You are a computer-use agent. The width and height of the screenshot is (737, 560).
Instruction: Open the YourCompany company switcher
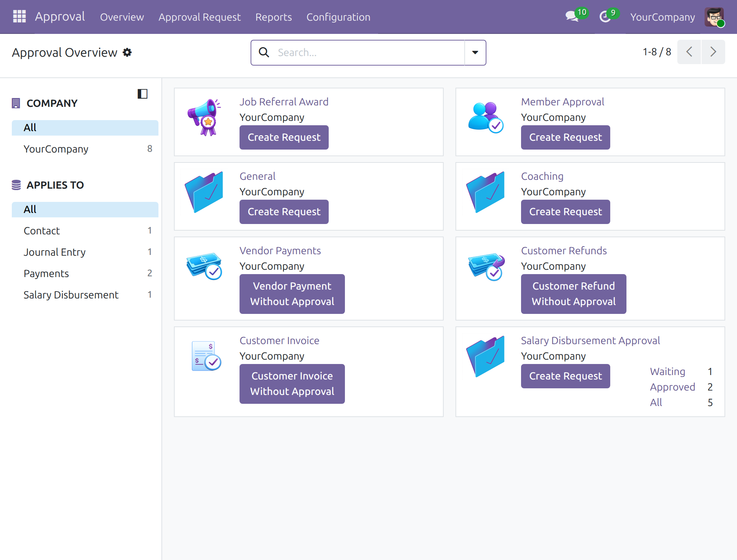663,17
